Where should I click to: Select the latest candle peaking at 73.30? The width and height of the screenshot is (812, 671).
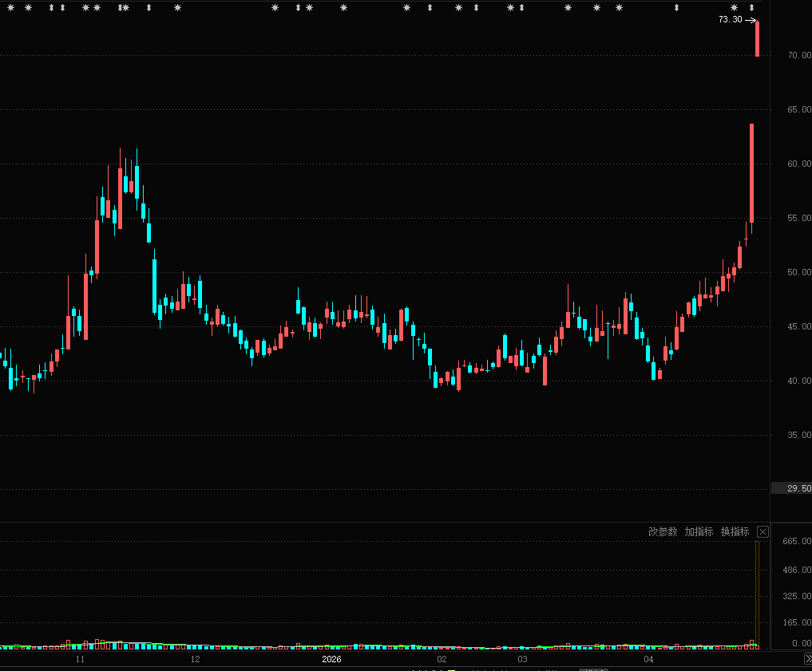(757, 38)
